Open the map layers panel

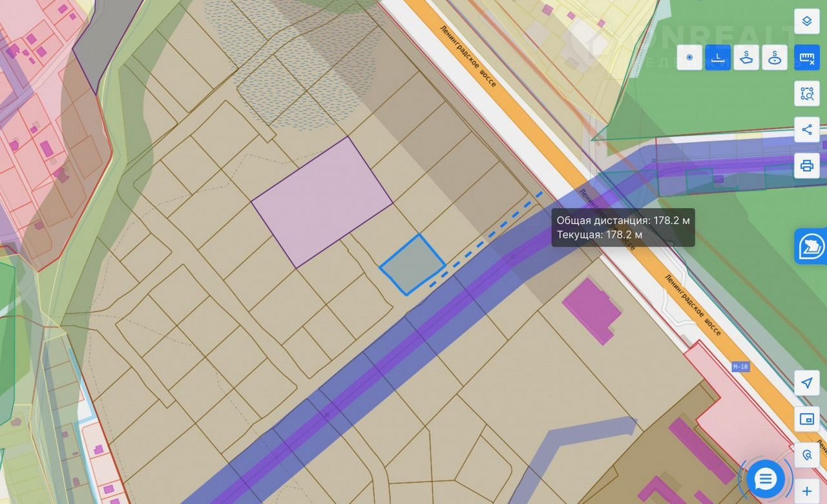(806, 21)
